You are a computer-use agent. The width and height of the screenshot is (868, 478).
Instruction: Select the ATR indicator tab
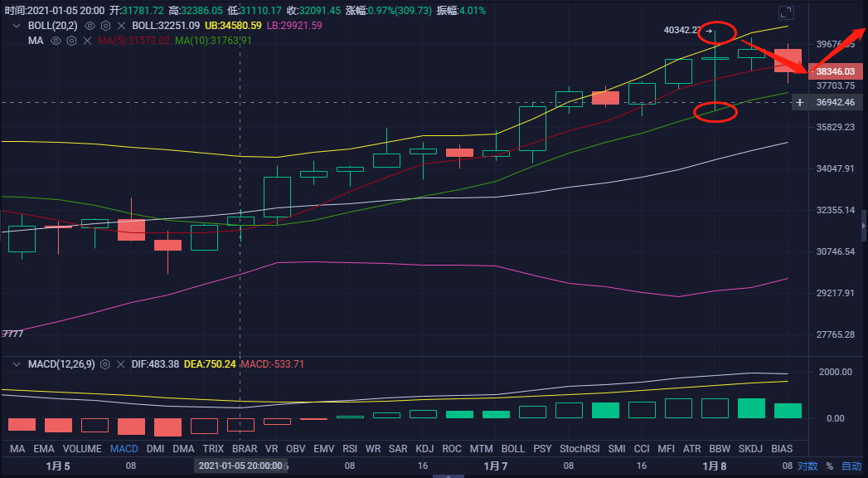coord(692,449)
